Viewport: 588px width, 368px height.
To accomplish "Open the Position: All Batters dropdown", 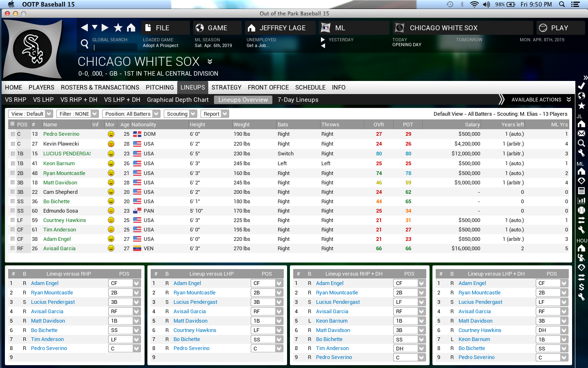I will 131,114.
